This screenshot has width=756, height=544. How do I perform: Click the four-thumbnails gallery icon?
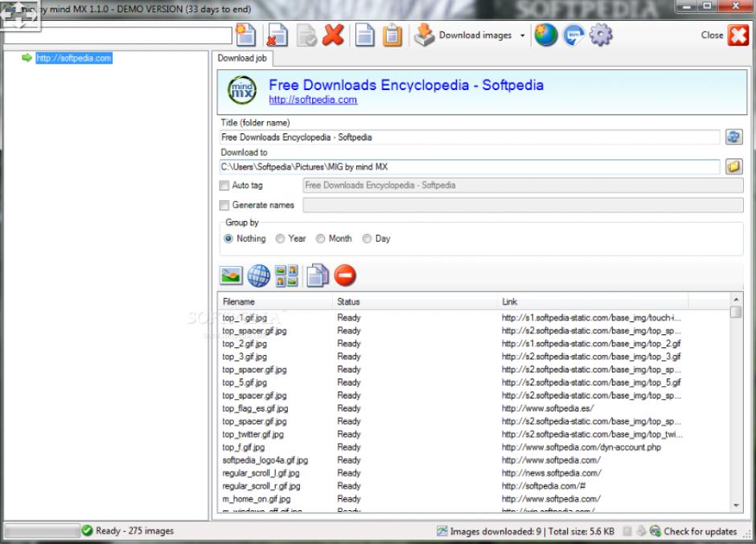[286, 276]
